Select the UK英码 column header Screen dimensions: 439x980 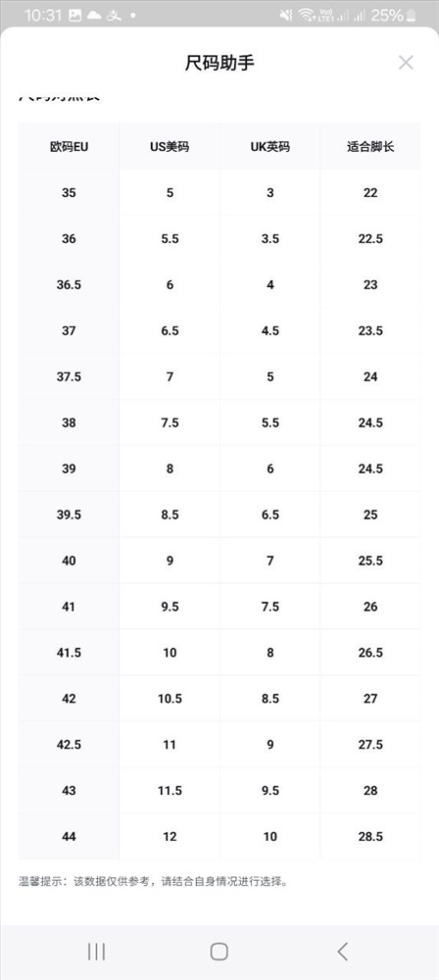[270, 147]
